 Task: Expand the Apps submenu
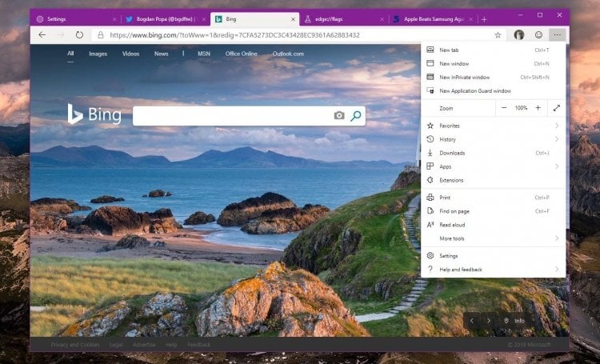point(494,166)
